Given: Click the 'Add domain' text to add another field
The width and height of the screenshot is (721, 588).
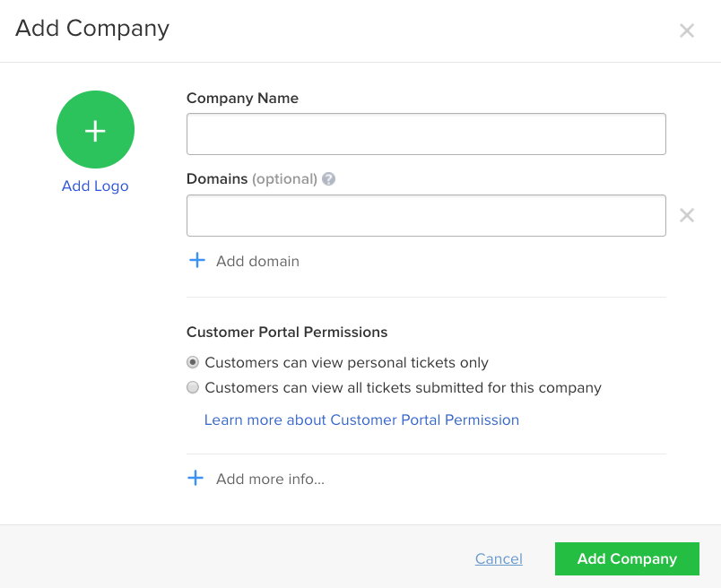Looking at the screenshot, I should (257, 261).
